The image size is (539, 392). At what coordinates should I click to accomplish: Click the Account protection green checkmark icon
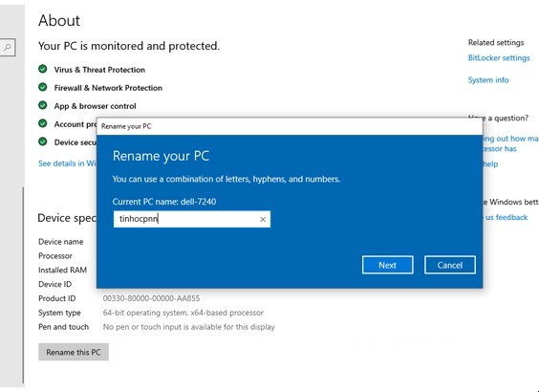[43, 123]
